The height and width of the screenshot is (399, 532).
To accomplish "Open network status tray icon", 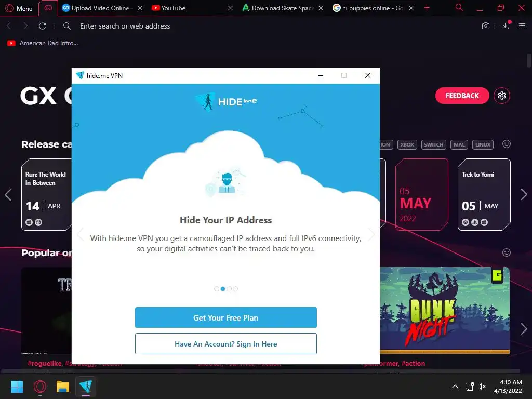I will pos(469,387).
